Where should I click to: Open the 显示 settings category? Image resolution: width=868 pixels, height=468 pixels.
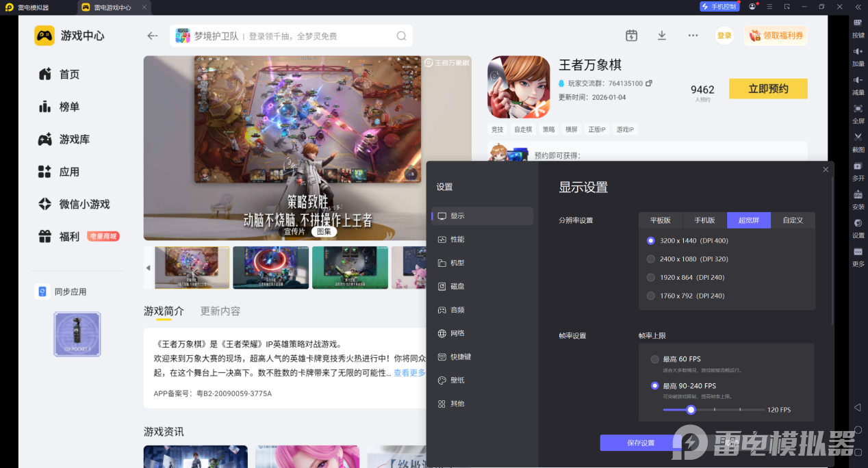pyautogui.click(x=483, y=216)
